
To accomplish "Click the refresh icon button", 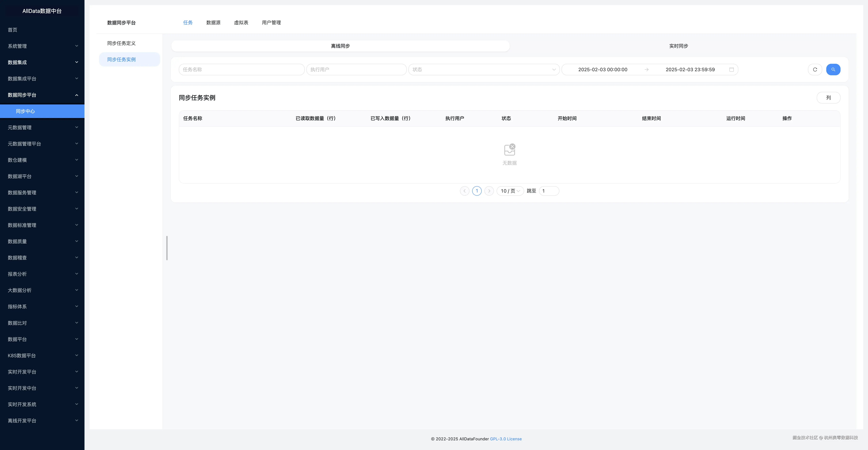I will pyautogui.click(x=815, y=69).
